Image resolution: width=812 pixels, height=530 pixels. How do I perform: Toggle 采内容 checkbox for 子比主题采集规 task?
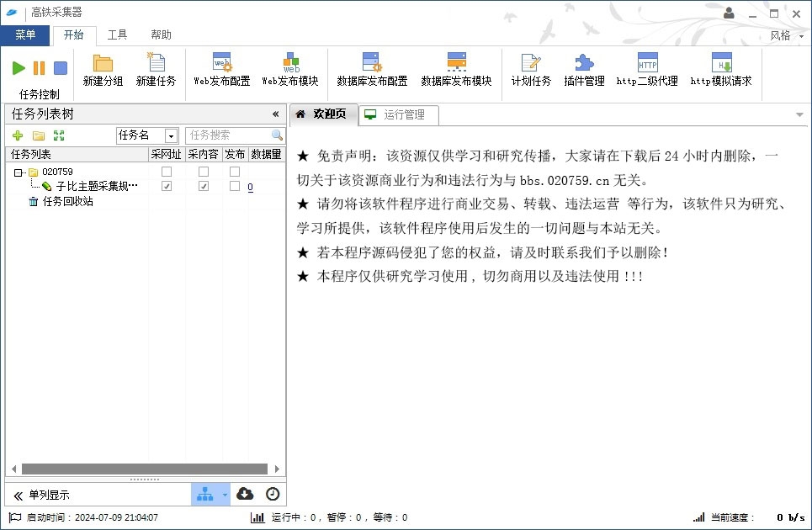(x=204, y=187)
